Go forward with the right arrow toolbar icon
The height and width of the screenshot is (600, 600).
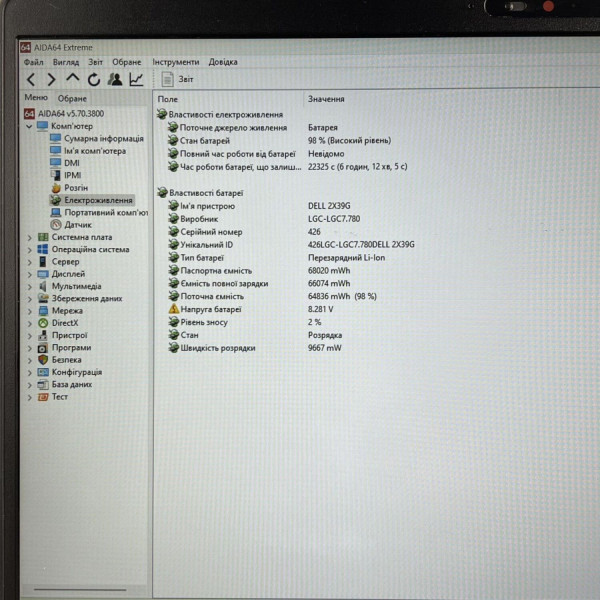pyautogui.click(x=51, y=80)
